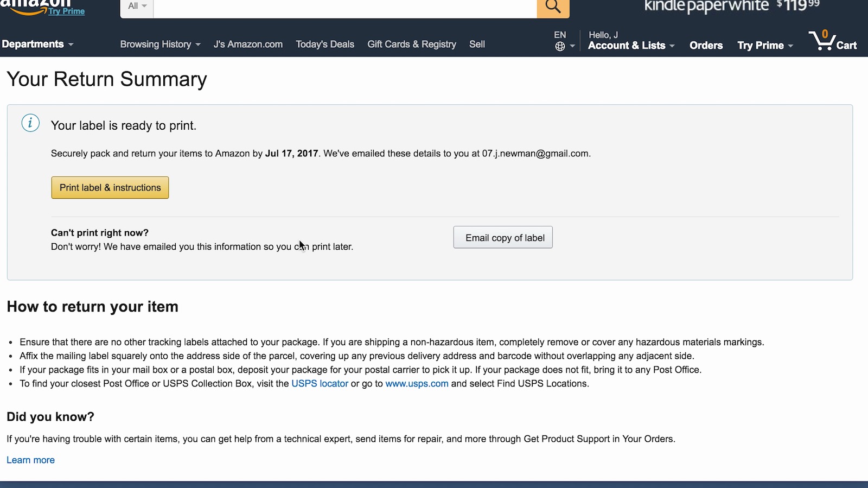
Task: Click the info icon beside label message
Action: [30, 123]
